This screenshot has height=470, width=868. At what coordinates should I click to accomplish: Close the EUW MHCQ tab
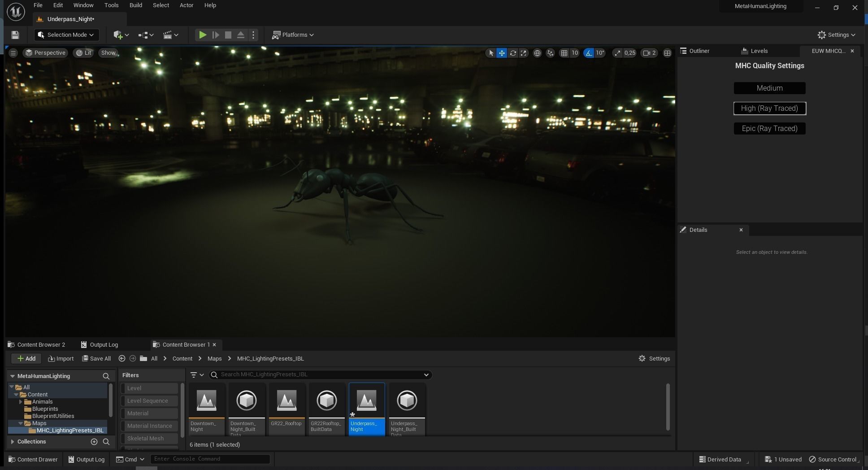[852, 51]
